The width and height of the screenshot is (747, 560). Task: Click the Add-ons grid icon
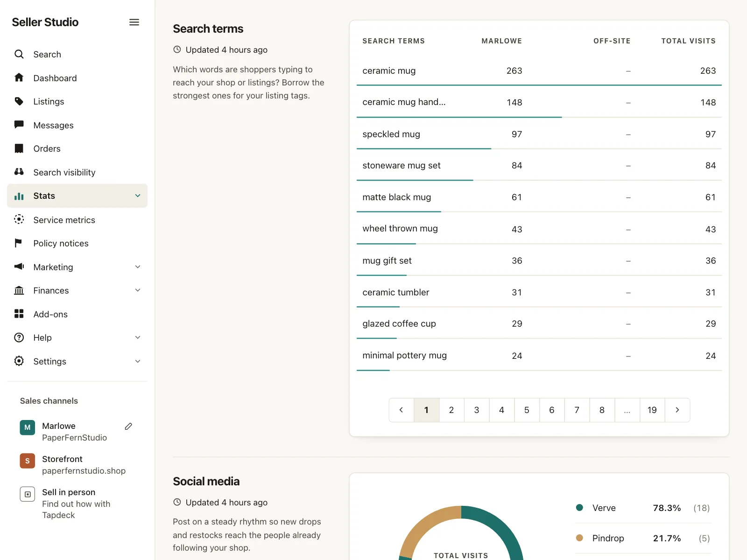point(19,314)
